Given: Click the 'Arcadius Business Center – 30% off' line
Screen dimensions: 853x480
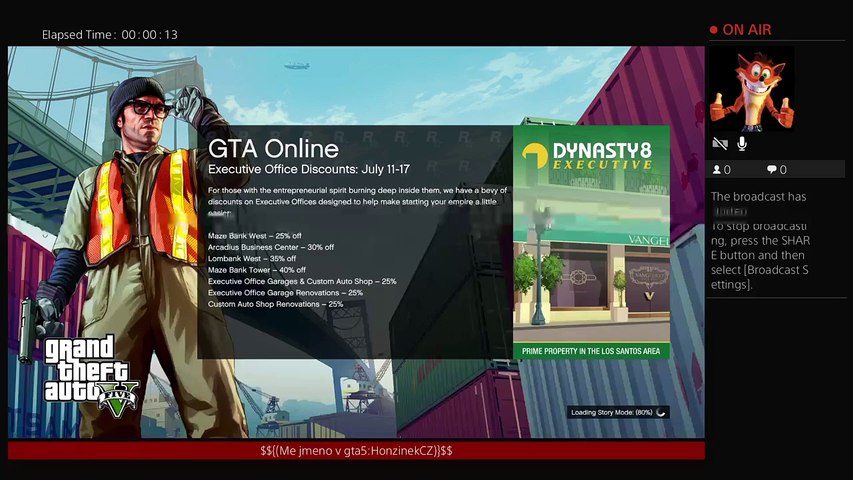Looking at the screenshot, I should tap(271, 247).
